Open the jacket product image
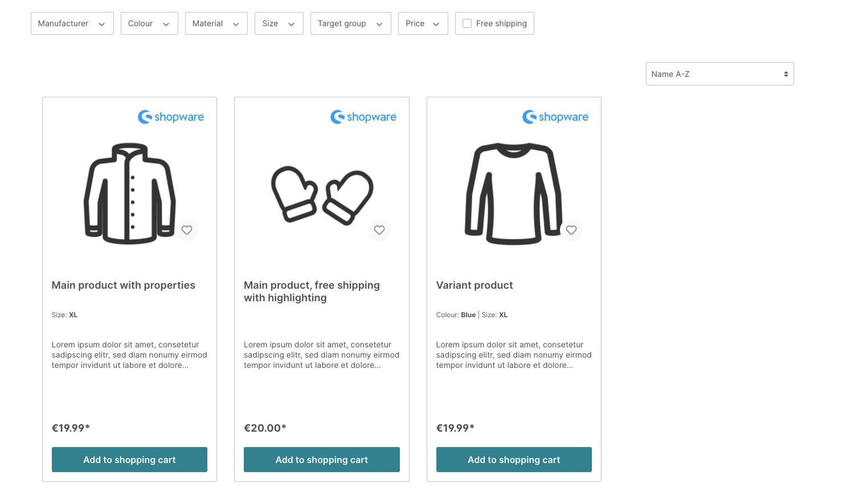855x504 pixels. coord(130,194)
